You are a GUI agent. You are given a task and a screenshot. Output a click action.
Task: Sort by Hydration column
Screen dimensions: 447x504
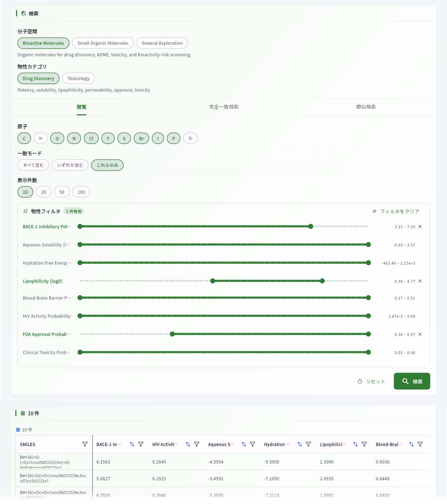[x=300, y=444]
